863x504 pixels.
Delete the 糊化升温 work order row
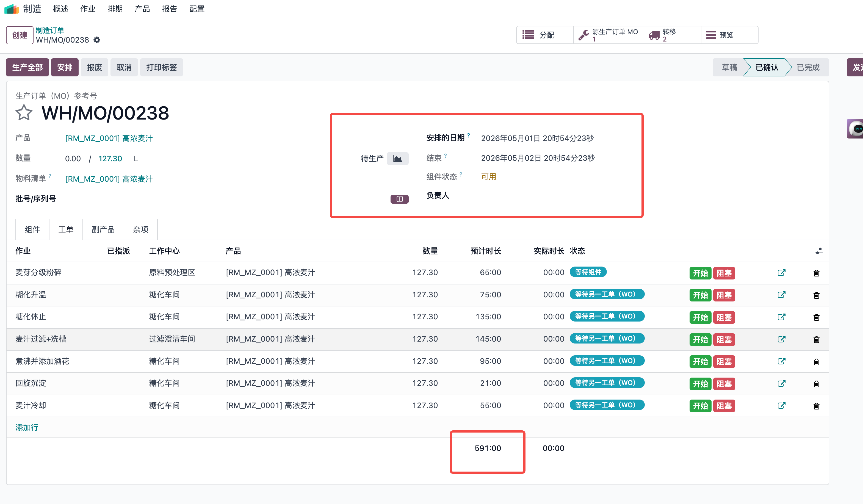tap(817, 295)
